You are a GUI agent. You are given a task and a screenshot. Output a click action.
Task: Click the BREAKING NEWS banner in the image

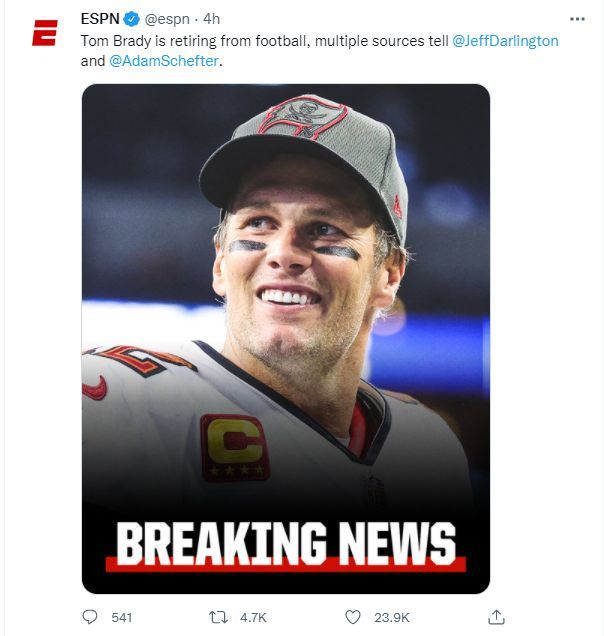286,545
